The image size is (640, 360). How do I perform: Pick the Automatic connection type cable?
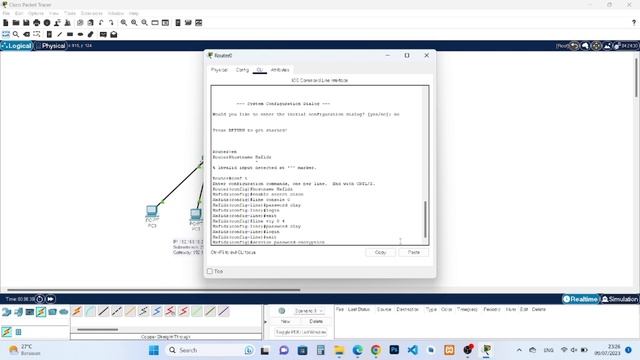pos(77,311)
